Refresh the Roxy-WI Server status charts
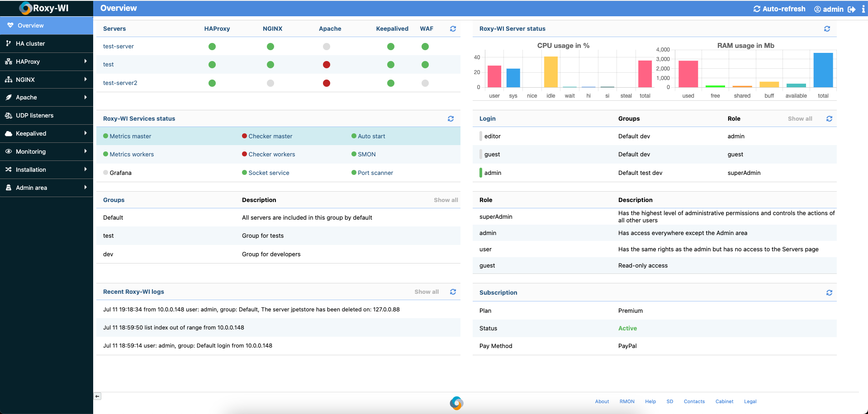 tap(827, 28)
